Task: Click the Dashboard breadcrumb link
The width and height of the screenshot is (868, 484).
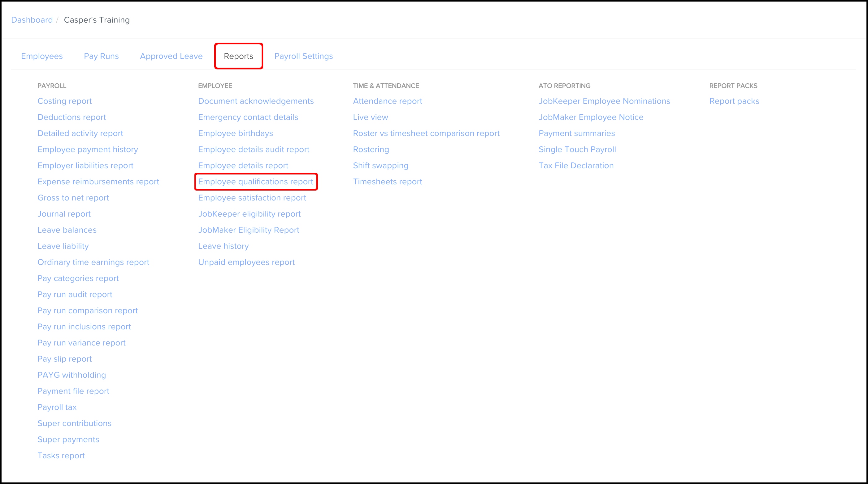Action: tap(32, 20)
